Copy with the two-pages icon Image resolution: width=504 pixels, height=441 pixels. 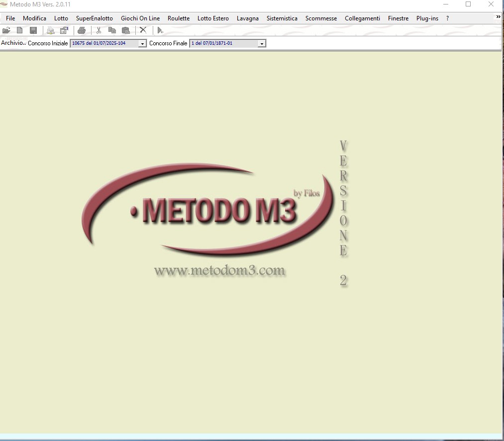(x=112, y=30)
